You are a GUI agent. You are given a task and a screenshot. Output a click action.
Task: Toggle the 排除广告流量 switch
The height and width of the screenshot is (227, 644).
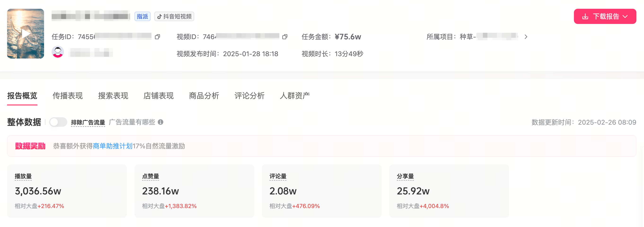point(58,122)
